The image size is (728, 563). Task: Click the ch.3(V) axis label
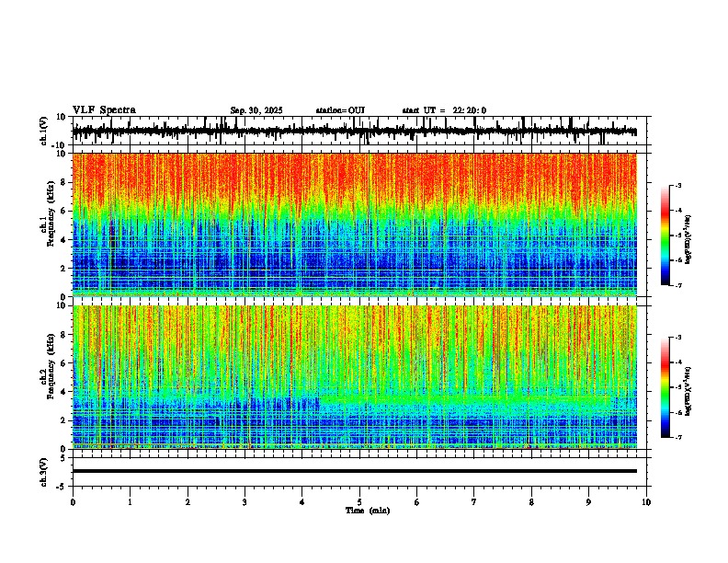click(44, 472)
